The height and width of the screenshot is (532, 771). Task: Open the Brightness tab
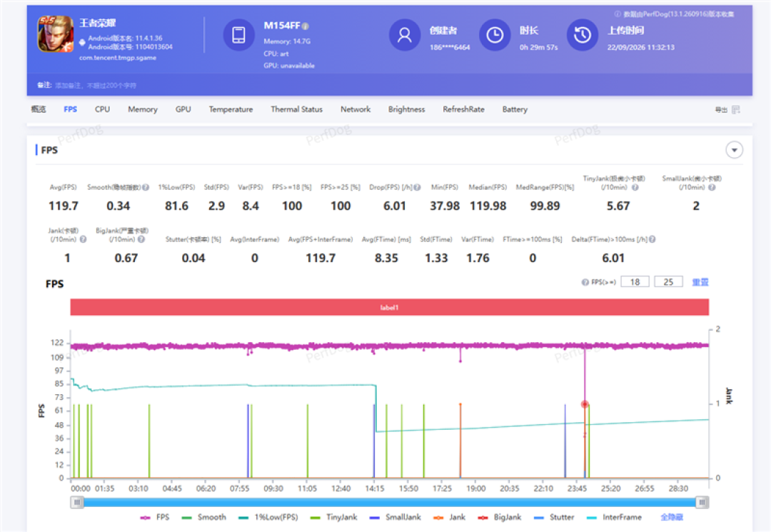click(x=406, y=109)
